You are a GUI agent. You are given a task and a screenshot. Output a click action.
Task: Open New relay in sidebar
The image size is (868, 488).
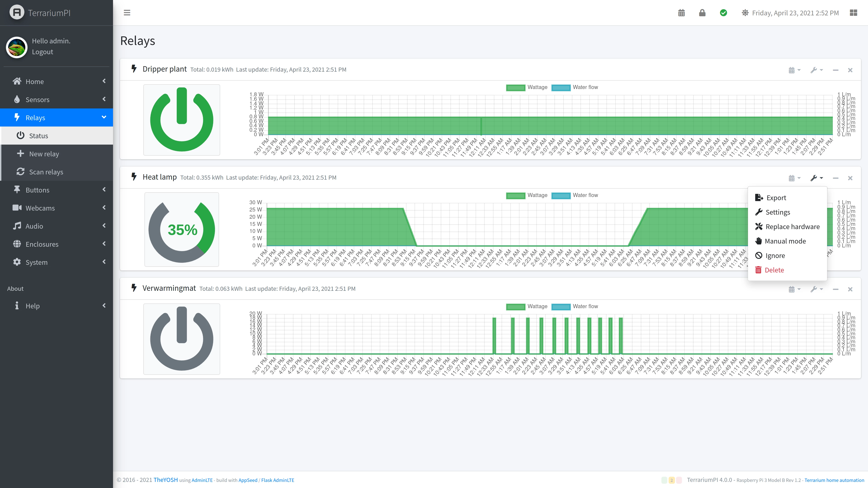(x=44, y=154)
